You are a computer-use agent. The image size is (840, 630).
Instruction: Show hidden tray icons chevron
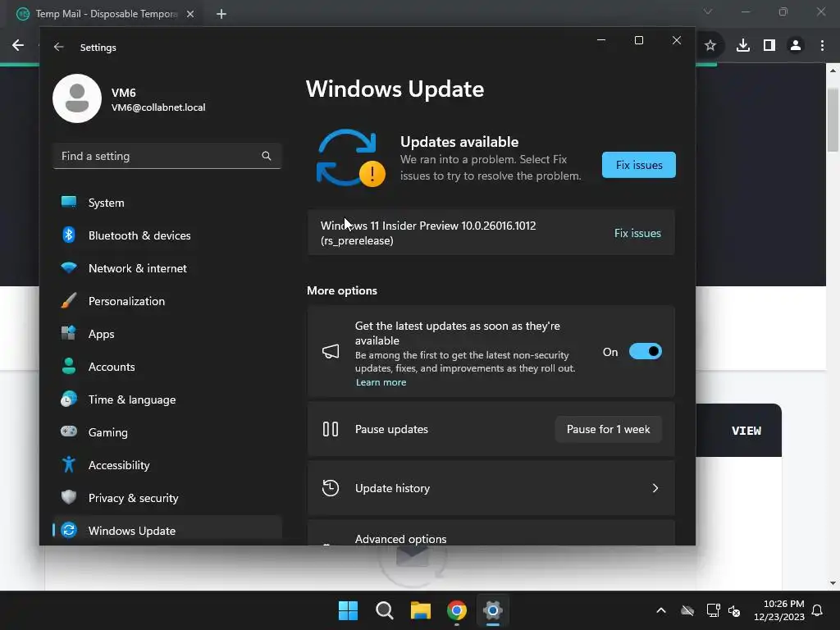(x=661, y=610)
